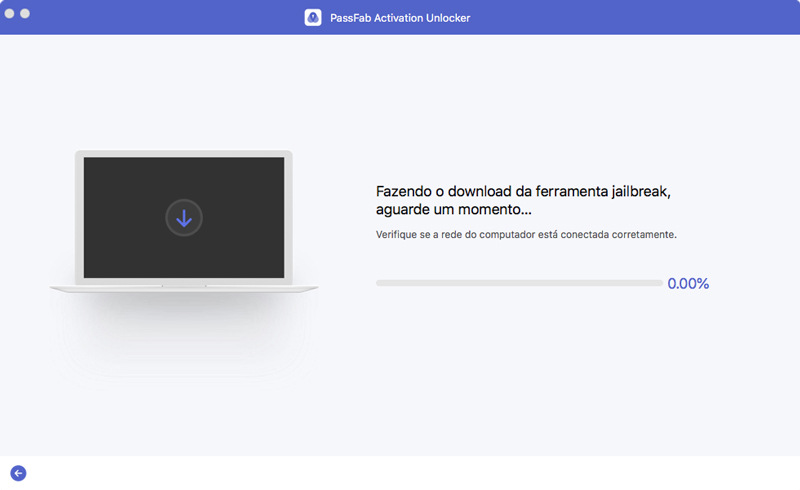Image resolution: width=800 pixels, height=490 pixels.
Task: Select the 0.00% progress value
Action: pyautogui.click(x=688, y=283)
